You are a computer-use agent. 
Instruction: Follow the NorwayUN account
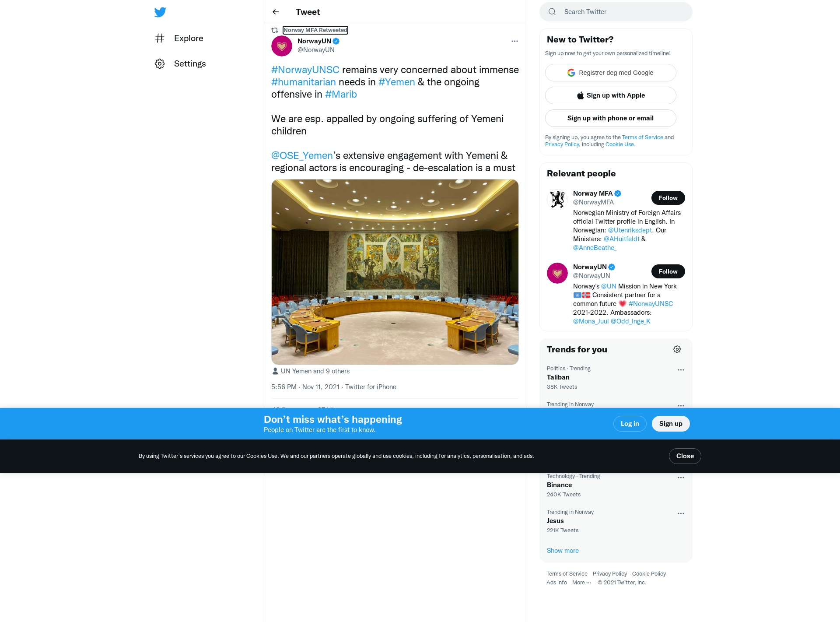click(668, 271)
